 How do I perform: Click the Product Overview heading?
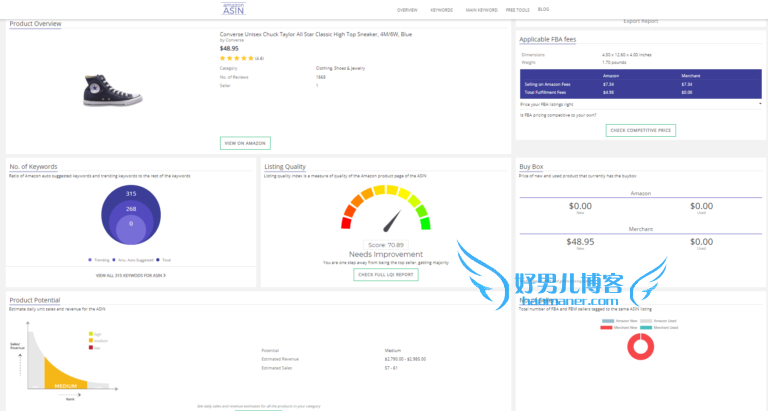(35, 24)
